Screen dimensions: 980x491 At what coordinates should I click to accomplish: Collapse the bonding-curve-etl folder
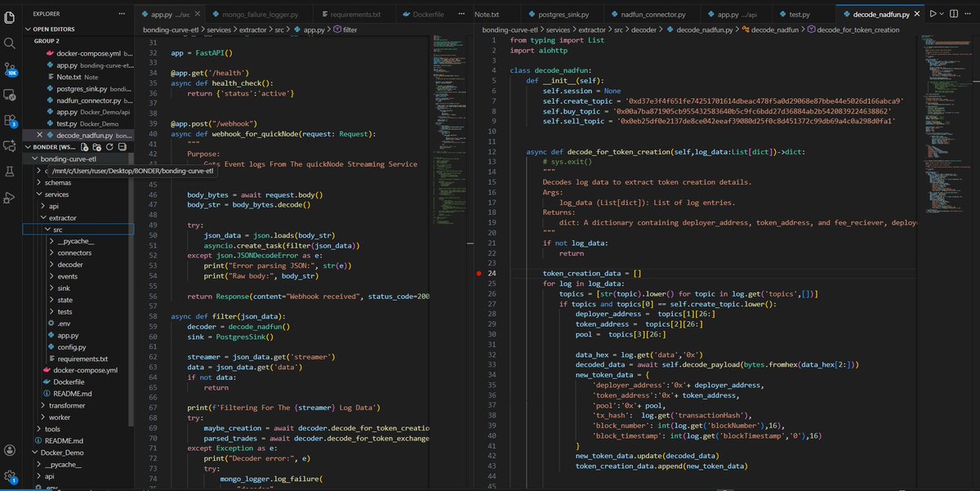coord(36,158)
